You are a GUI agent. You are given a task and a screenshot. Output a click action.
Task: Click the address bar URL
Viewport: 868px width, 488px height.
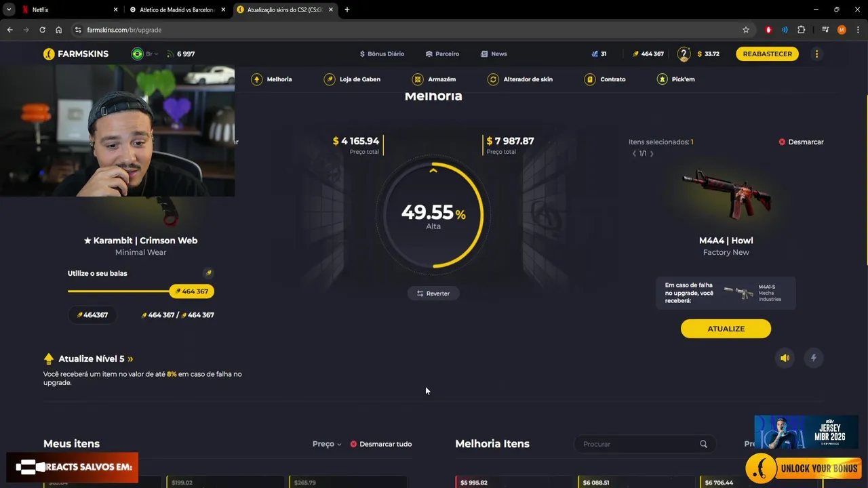(124, 30)
